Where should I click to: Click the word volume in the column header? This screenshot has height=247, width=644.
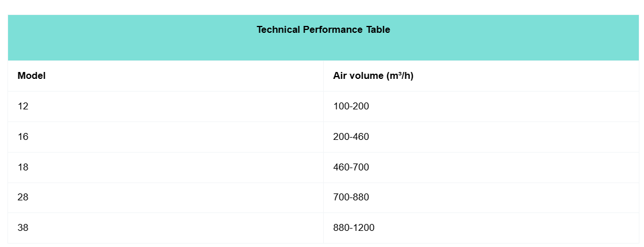tap(367, 76)
